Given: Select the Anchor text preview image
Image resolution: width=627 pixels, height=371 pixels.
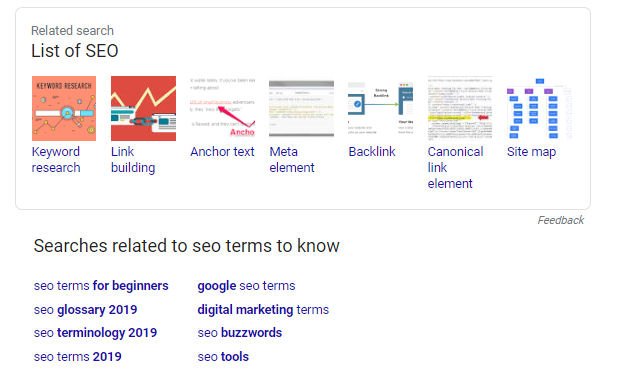Looking at the screenshot, I should tap(222, 108).
